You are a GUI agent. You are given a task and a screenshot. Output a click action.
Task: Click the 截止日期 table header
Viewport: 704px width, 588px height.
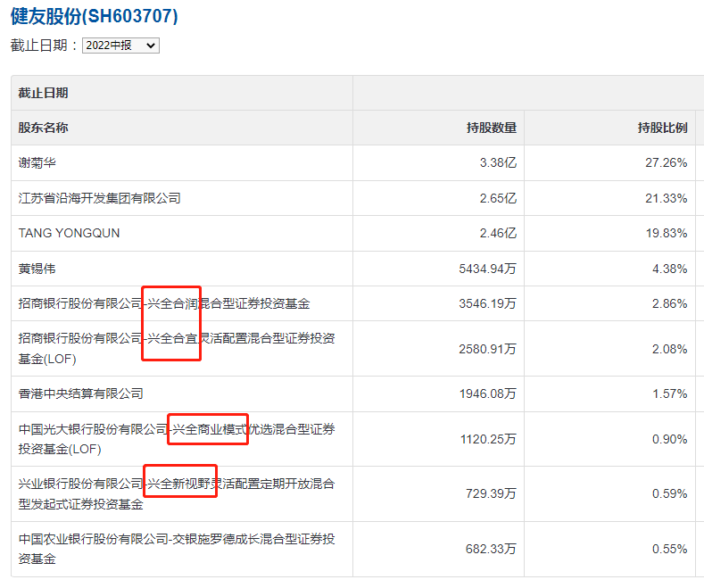43,93
